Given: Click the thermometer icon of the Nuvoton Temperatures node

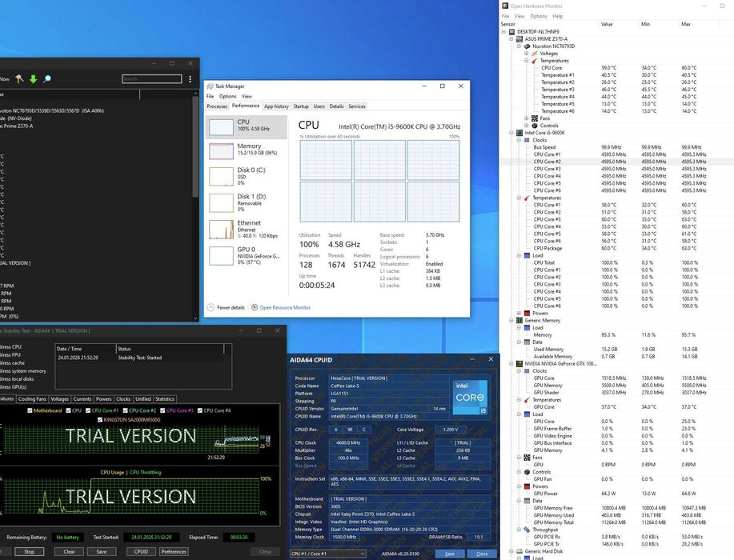Looking at the screenshot, I should (x=535, y=61).
